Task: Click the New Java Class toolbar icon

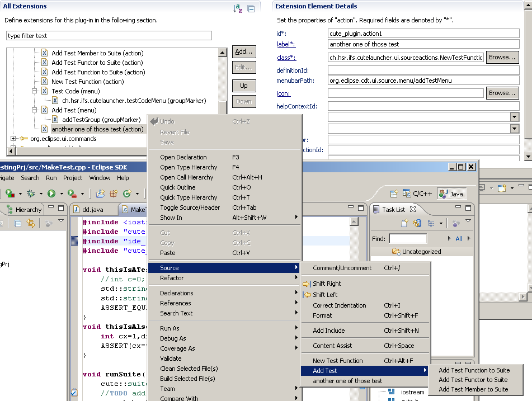Action: tap(127, 194)
